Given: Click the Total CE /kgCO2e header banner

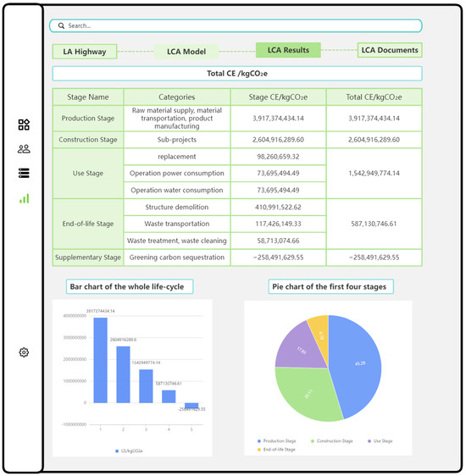Looking at the screenshot, I should 237,74.
